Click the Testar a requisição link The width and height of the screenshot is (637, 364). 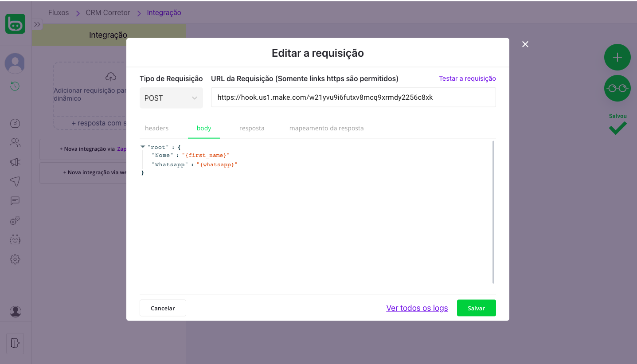click(x=467, y=78)
